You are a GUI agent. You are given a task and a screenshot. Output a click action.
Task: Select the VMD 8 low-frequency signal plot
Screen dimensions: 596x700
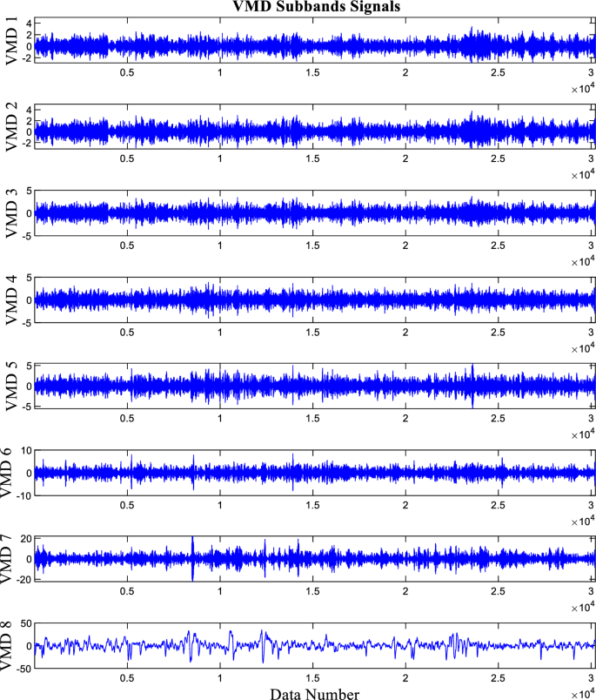(x=315, y=646)
